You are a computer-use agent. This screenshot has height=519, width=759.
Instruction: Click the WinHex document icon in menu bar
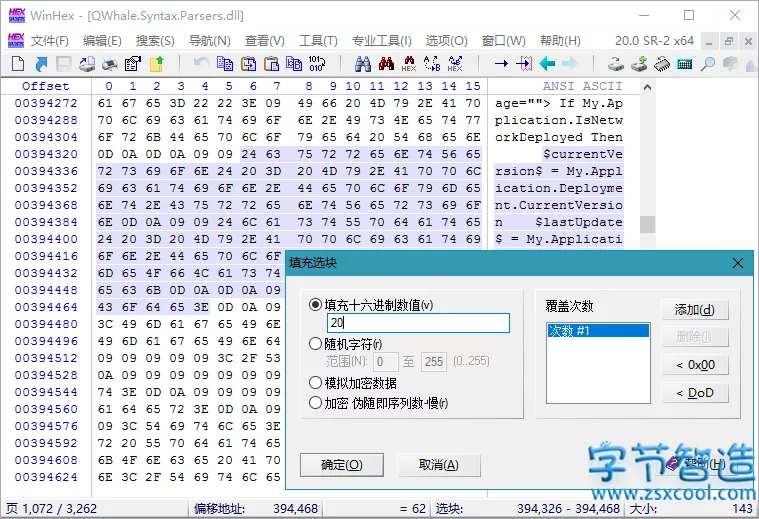(16, 40)
